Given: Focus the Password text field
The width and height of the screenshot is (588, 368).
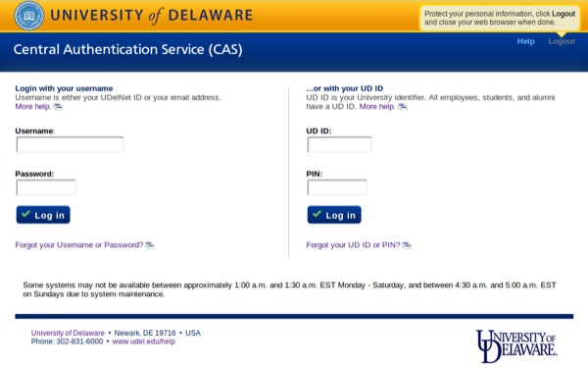Looking at the screenshot, I should 46,187.
